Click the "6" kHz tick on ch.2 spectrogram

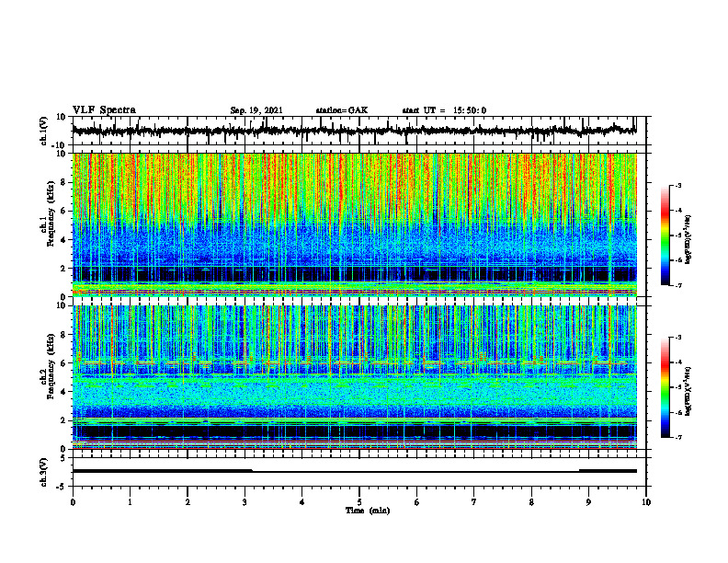coord(63,363)
